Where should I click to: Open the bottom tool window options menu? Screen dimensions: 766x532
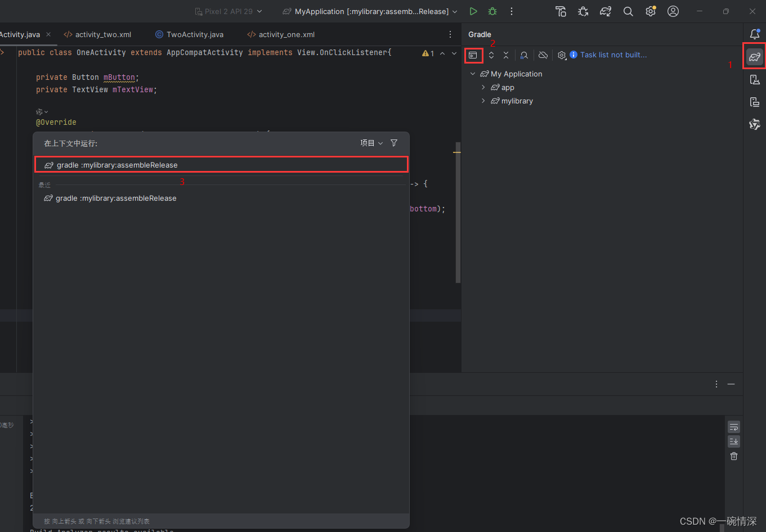[x=716, y=384]
